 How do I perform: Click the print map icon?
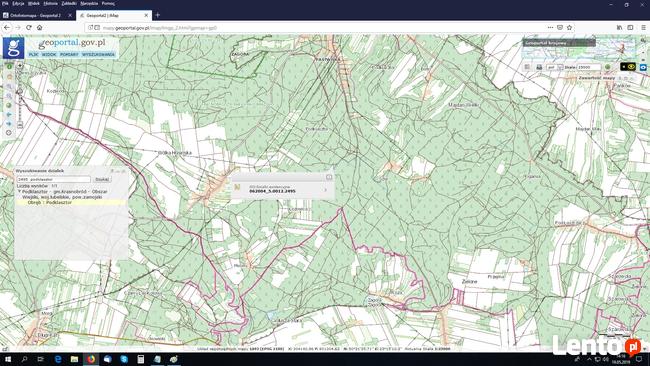tap(539, 67)
